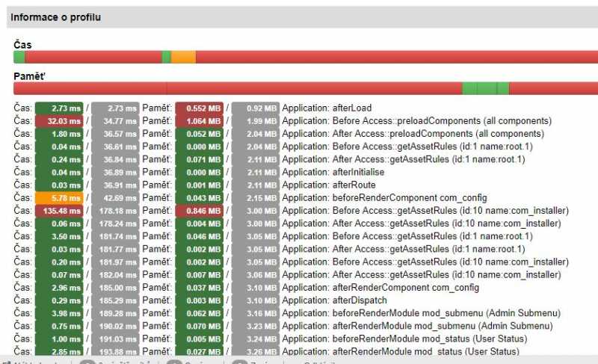Click the red 0.552 MB memory badge
This screenshot has width=598, height=364.
200,108
